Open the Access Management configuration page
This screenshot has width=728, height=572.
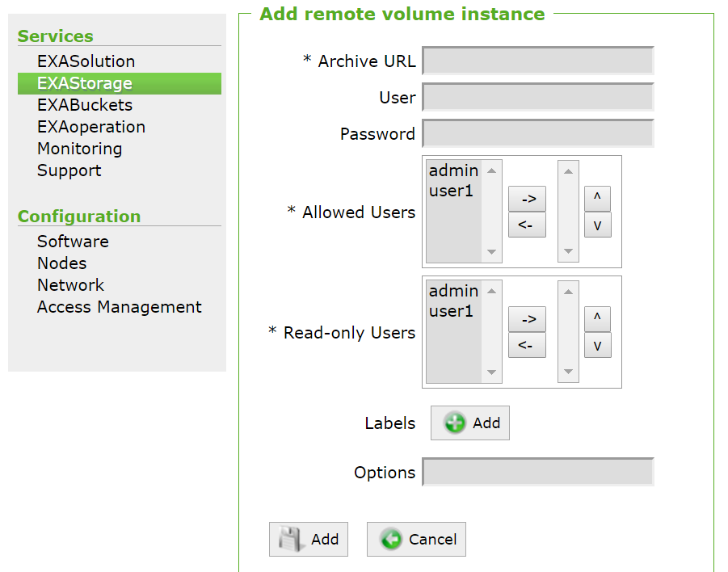tap(119, 307)
